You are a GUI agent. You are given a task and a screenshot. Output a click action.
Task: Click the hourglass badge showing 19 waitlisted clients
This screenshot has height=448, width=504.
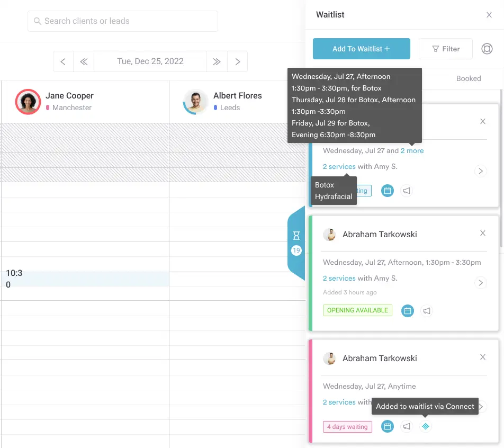[296, 241]
